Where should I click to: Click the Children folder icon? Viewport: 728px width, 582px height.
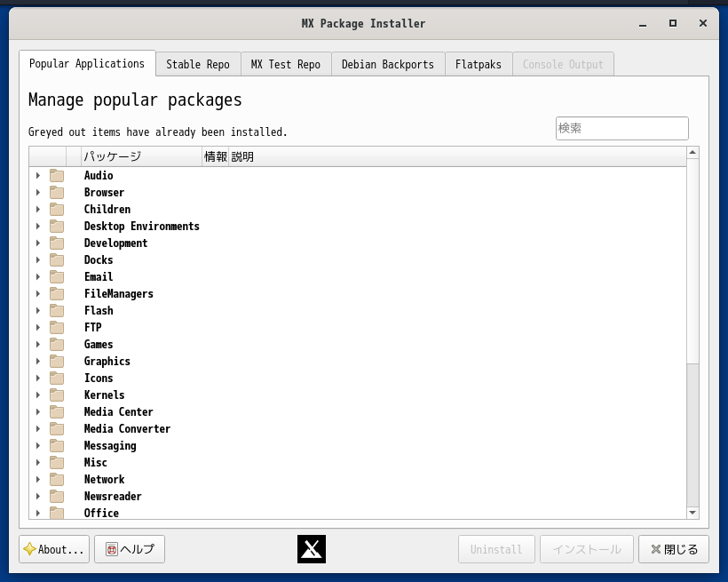pos(57,209)
